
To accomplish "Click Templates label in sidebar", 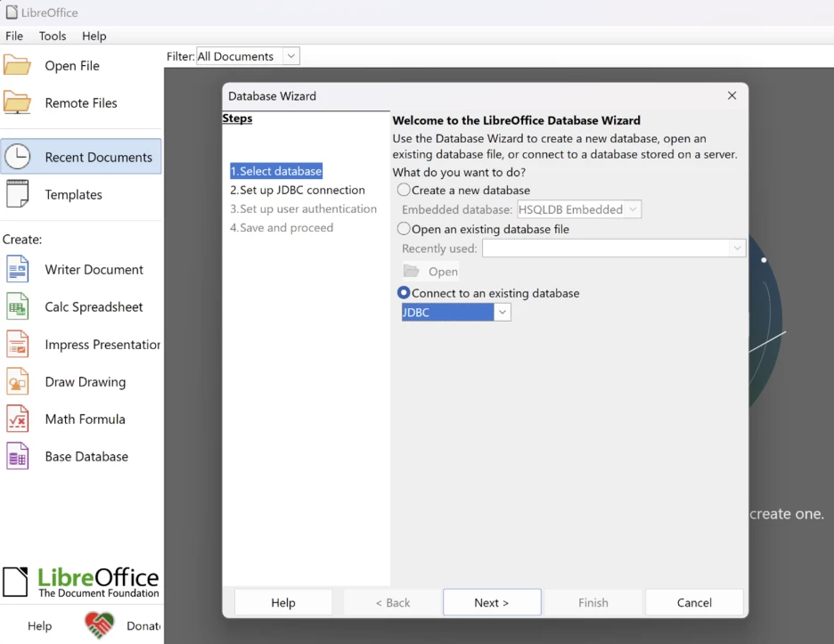I will [73, 194].
